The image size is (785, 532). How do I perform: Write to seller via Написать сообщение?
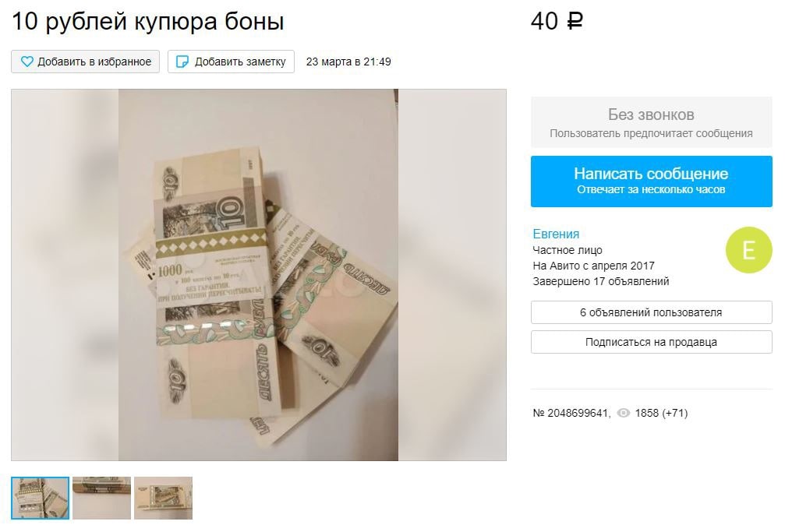[x=652, y=181]
